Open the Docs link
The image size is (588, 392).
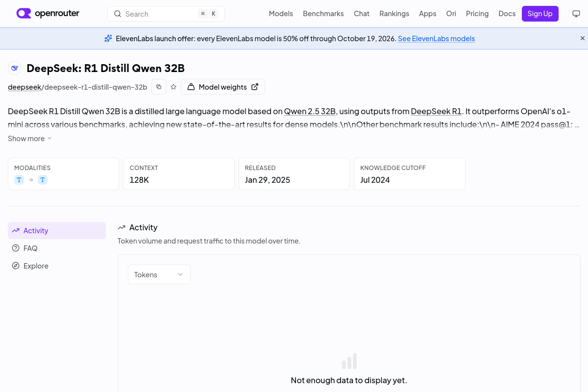click(x=507, y=14)
